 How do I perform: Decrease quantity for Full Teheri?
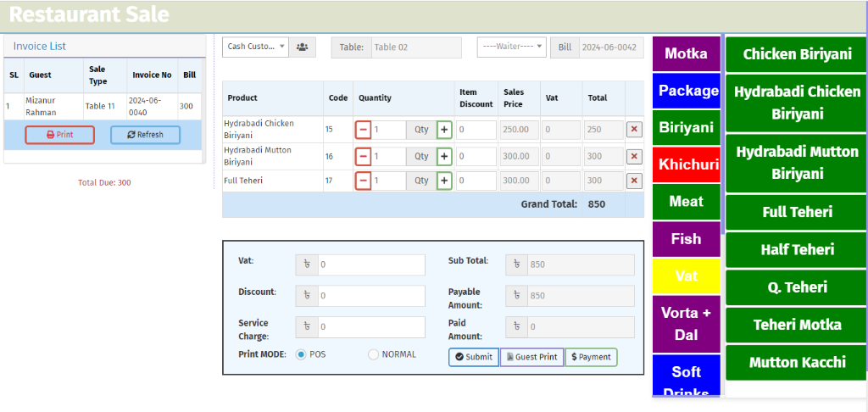coord(363,181)
